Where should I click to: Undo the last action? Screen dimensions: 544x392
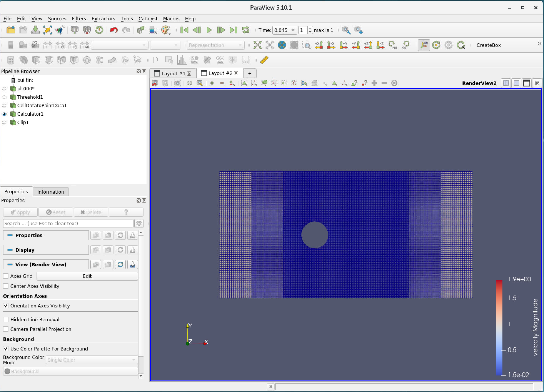[113, 30]
